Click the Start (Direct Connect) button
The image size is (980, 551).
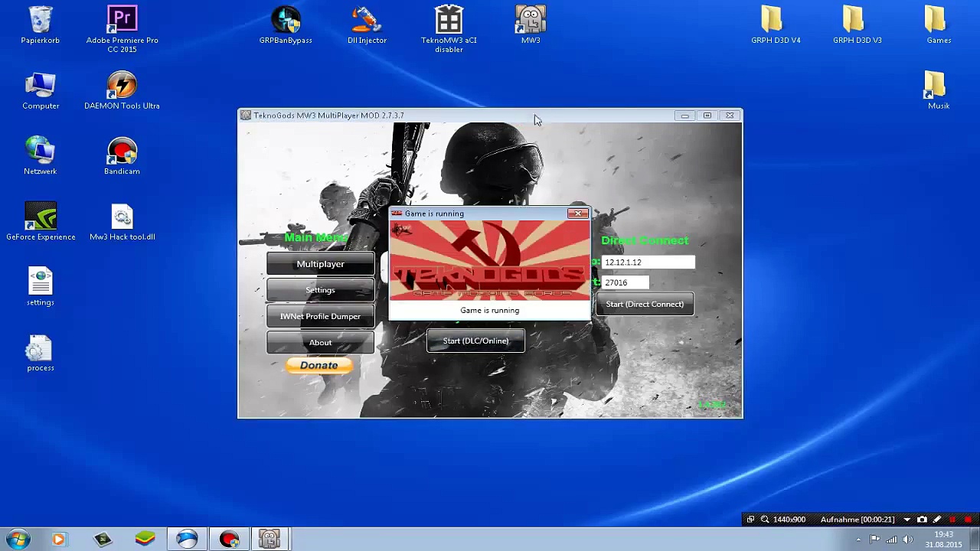645,305
